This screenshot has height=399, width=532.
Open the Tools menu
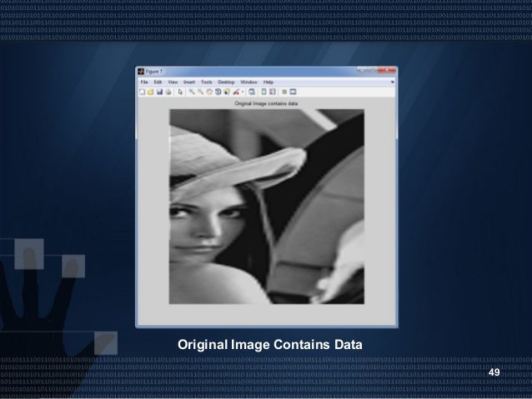[206, 82]
